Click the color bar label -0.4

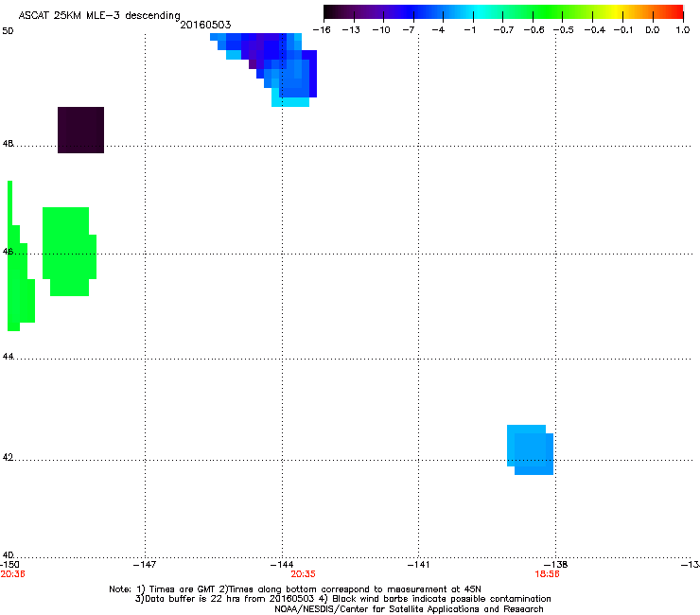595,30
